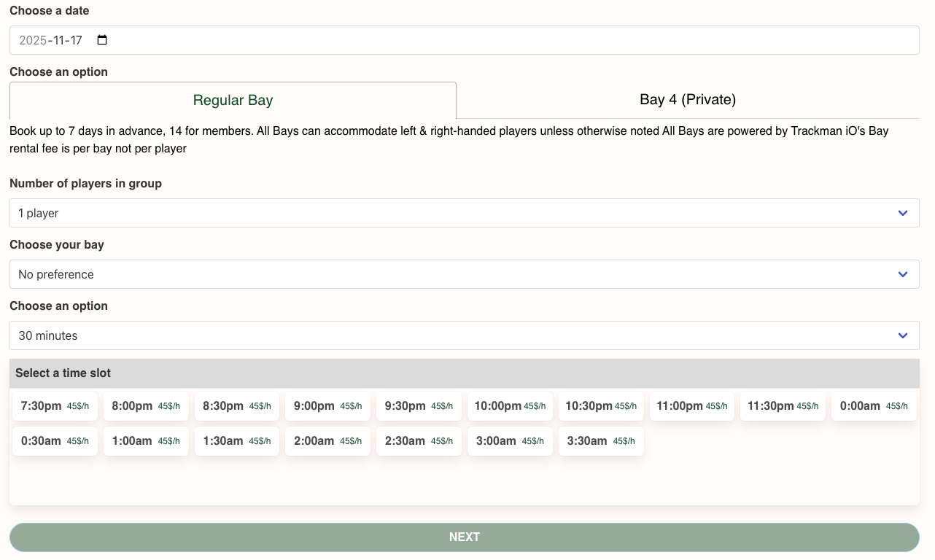This screenshot has width=935, height=560.
Task: Select the 7:30pm time slot
Action: coord(55,405)
